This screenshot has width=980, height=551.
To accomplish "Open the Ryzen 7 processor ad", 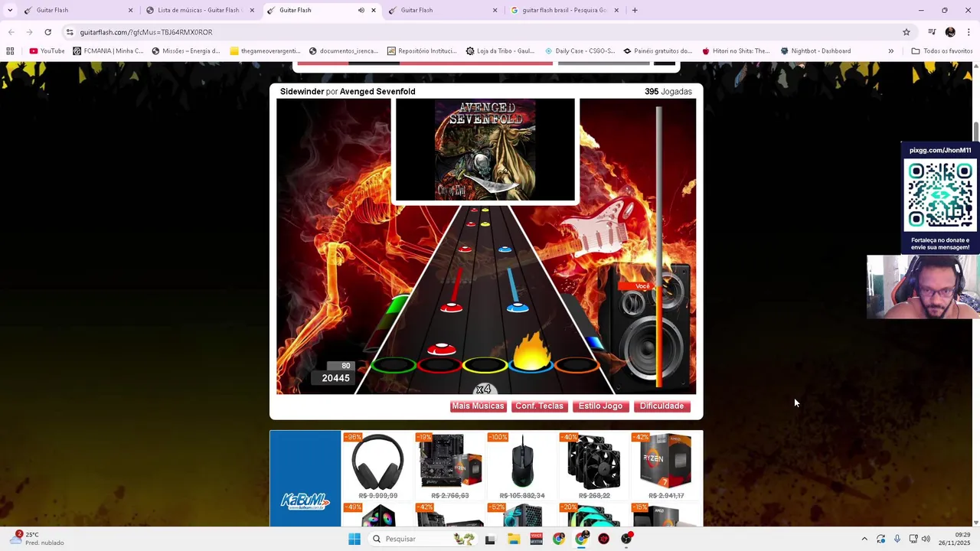I will click(665, 466).
